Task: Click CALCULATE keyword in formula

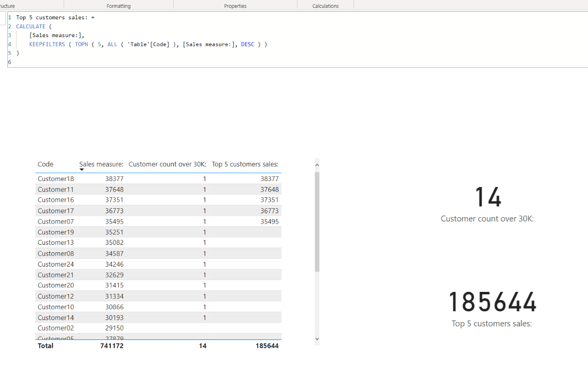Action: (x=31, y=26)
